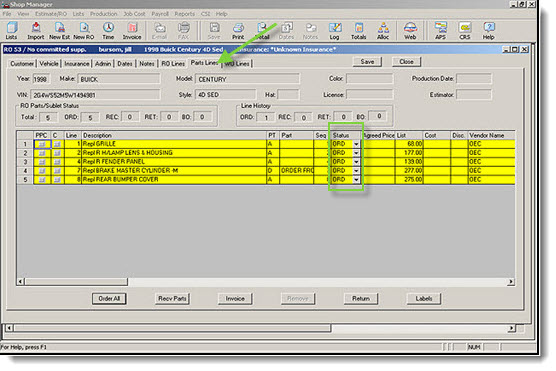Switch to the Notes tab

pyautogui.click(x=147, y=64)
